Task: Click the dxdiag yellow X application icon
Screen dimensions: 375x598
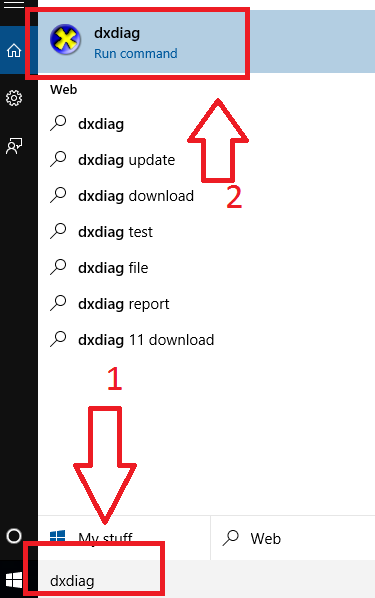Action: tap(65, 39)
